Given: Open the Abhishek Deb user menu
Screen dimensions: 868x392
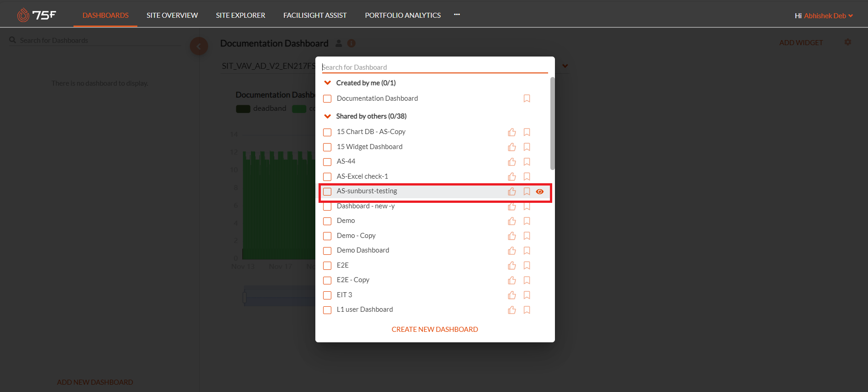Looking at the screenshot, I should tap(828, 15).
